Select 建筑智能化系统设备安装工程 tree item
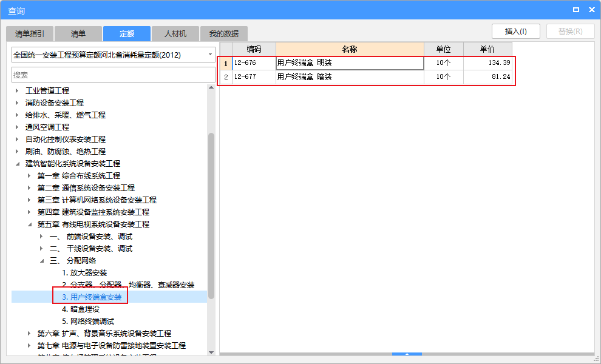Screen dimensions: 601x364 [x=73, y=164]
